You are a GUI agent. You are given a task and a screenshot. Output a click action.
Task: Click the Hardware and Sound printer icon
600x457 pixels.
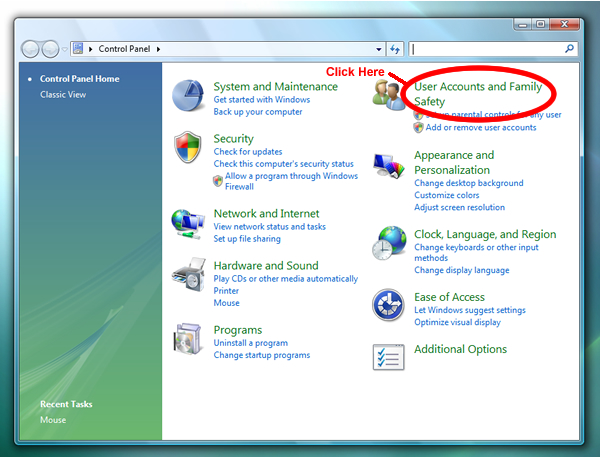[x=189, y=274]
